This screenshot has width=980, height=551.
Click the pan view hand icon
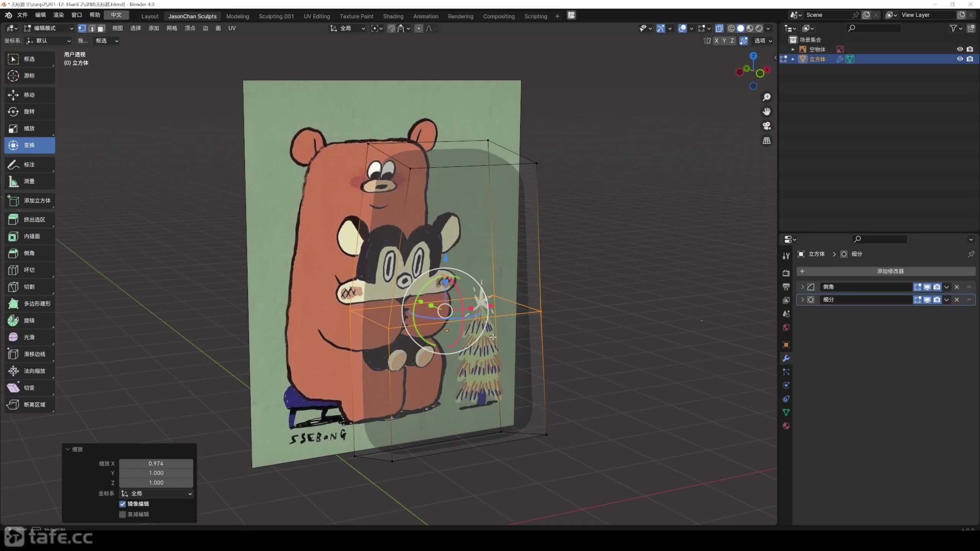767,112
